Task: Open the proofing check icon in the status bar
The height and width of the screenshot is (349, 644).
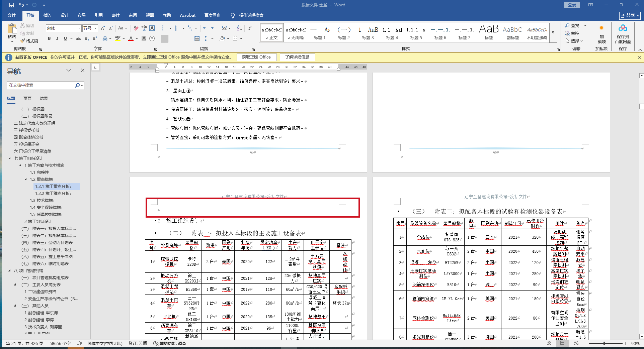Action: (x=79, y=343)
